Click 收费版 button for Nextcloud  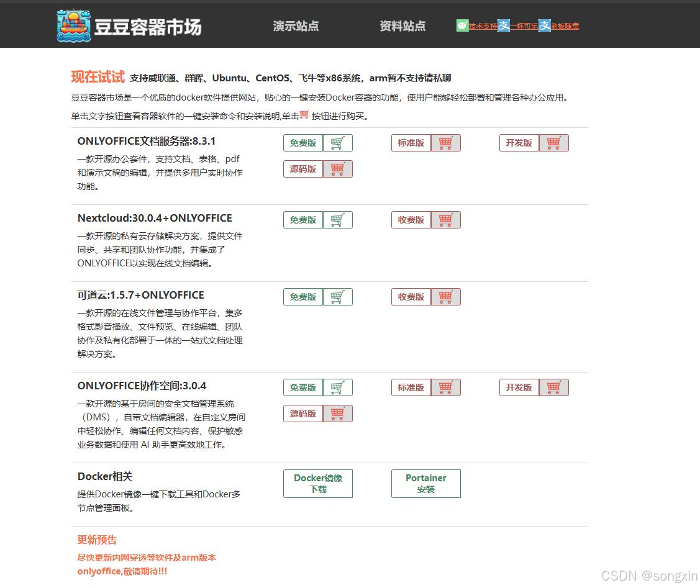[411, 220]
